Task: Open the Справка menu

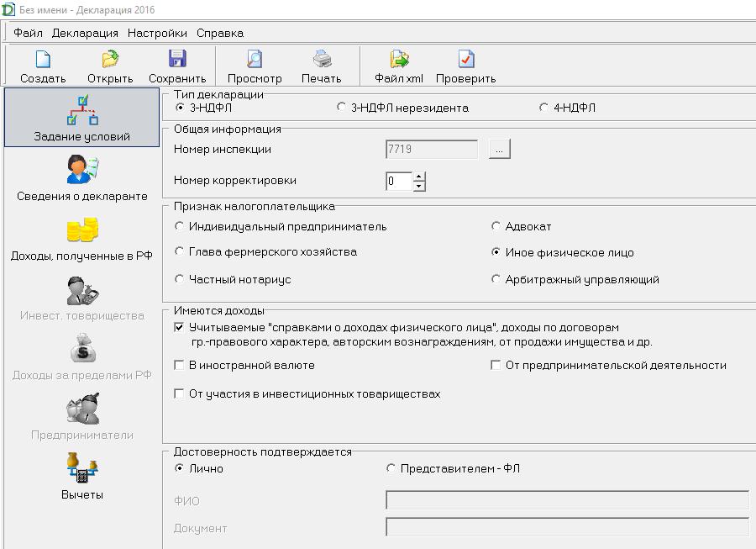Action: (x=220, y=34)
